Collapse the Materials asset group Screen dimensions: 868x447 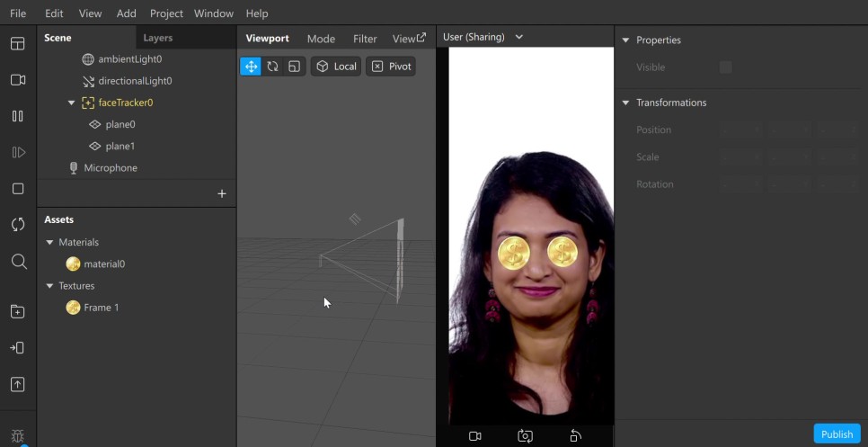click(49, 243)
